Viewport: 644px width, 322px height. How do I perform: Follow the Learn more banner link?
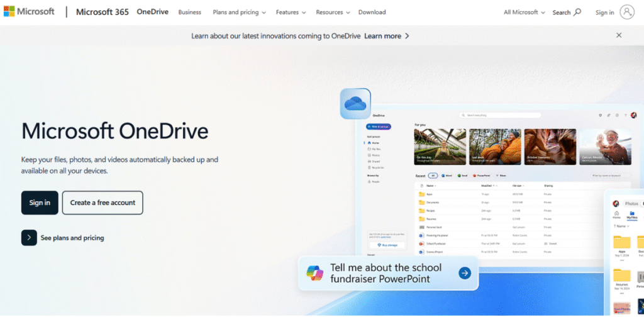click(387, 36)
